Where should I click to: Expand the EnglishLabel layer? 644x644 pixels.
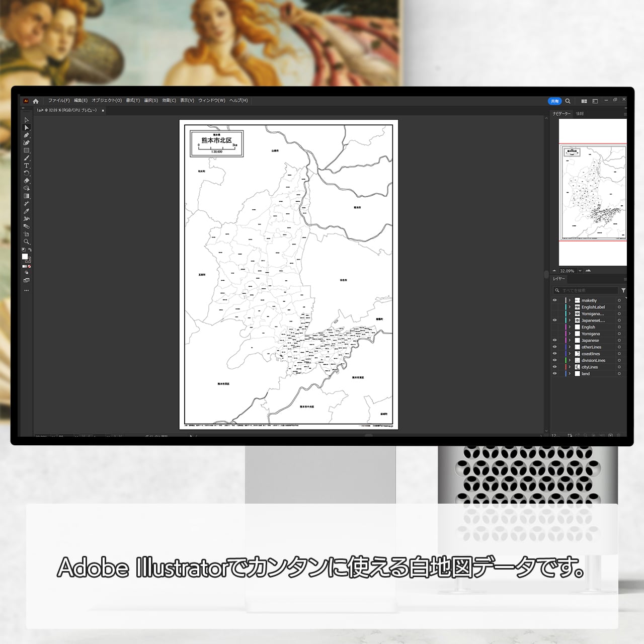[570, 307]
